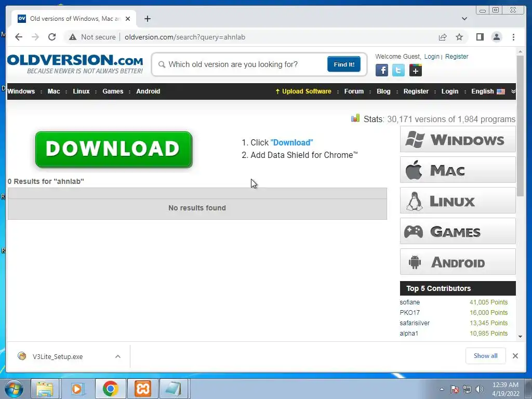Open Games in the navigation bar
This screenshot has height=399, width=532.
(x=113, y=91)
